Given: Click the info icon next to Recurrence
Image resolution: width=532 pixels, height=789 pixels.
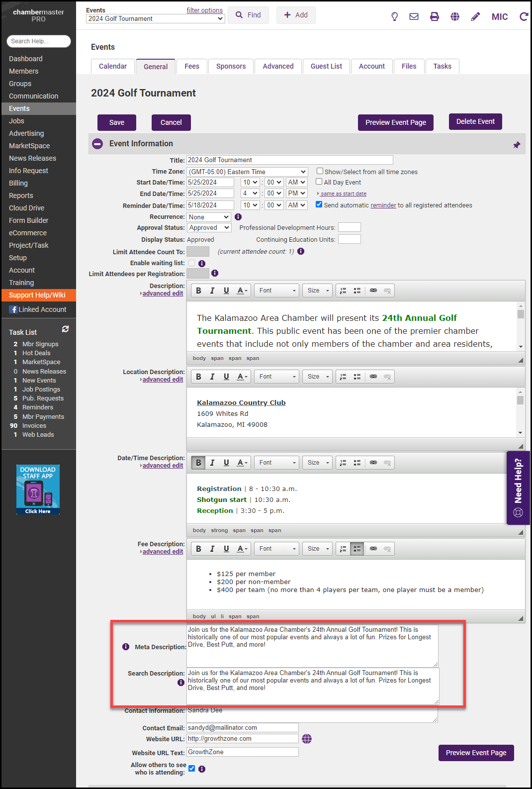Looking at the screenshot, I should pos(238,217).
